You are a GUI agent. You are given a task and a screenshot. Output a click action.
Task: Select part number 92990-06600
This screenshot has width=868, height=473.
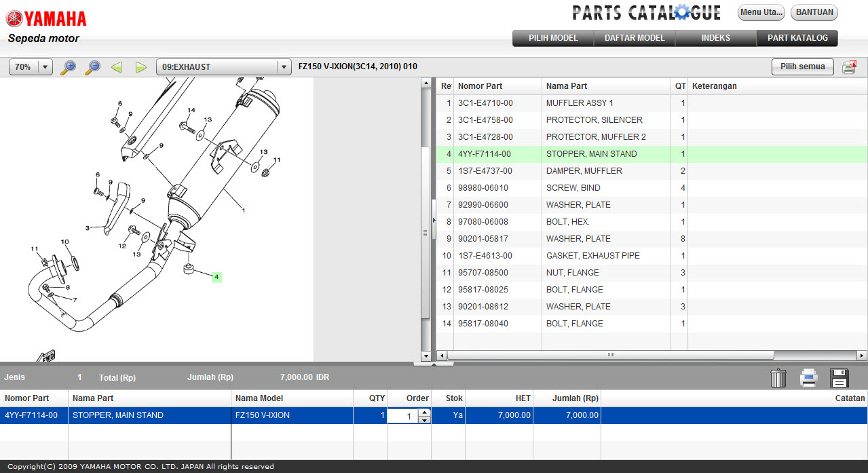point(483,205)
